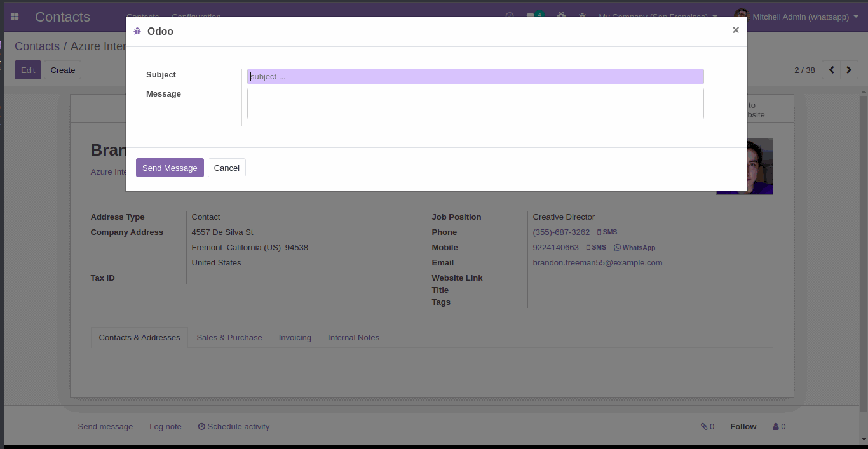868x449 pixels.
Task: Click the United States country text
Action: [x=216, y=263]
